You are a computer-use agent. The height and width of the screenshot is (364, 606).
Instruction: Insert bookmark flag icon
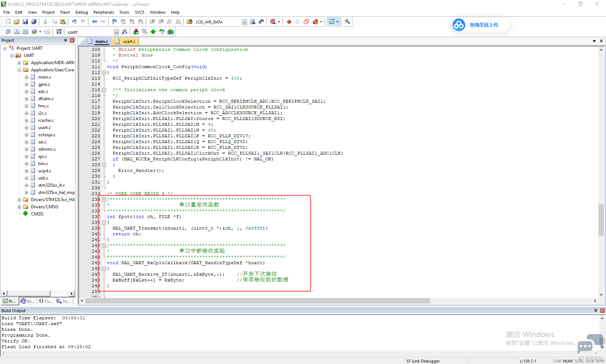114,22
